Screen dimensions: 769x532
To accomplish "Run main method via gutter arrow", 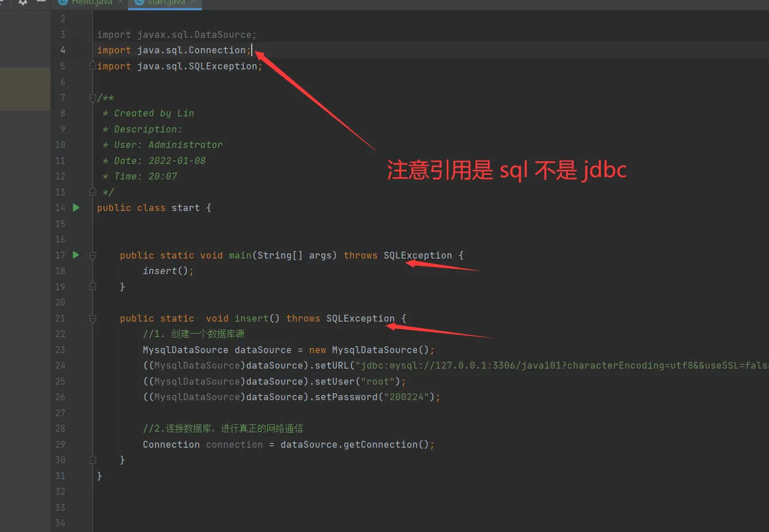I will pos(76,255).
